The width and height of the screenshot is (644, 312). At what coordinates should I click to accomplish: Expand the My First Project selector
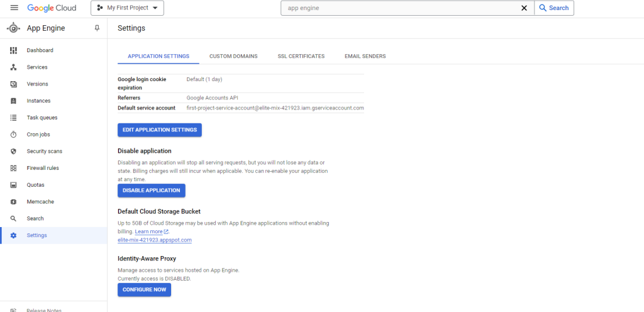[x=127, y=8]
